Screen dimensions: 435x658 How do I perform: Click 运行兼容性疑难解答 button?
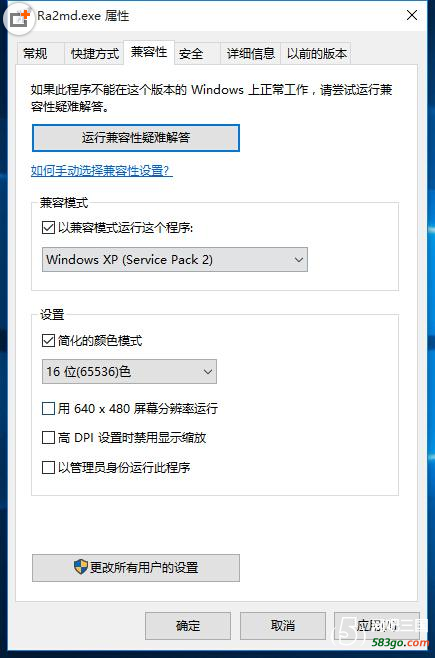[135, 138]
